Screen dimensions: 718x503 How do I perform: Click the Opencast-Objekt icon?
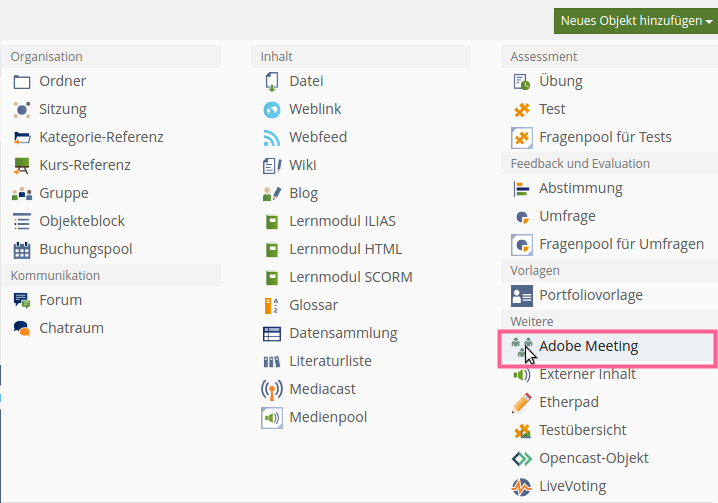coord(522,458)
